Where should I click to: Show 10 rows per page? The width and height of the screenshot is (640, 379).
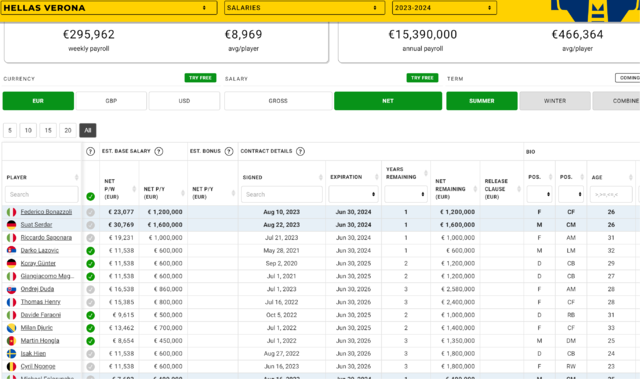point(28,131)
